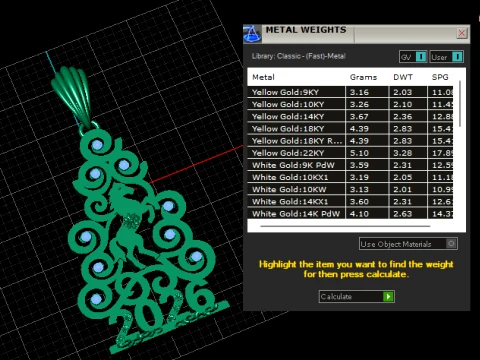Click the Calculate button
This screenshot has height=360, width=480.
(357, 296)
